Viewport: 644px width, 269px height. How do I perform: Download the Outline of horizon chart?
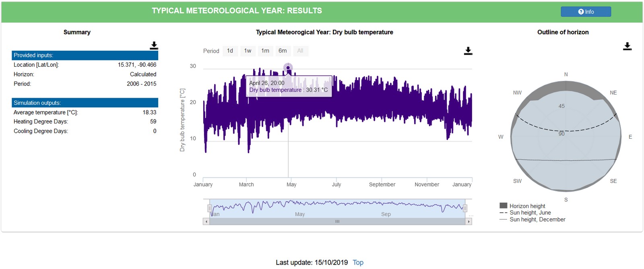tap(627, 46)
